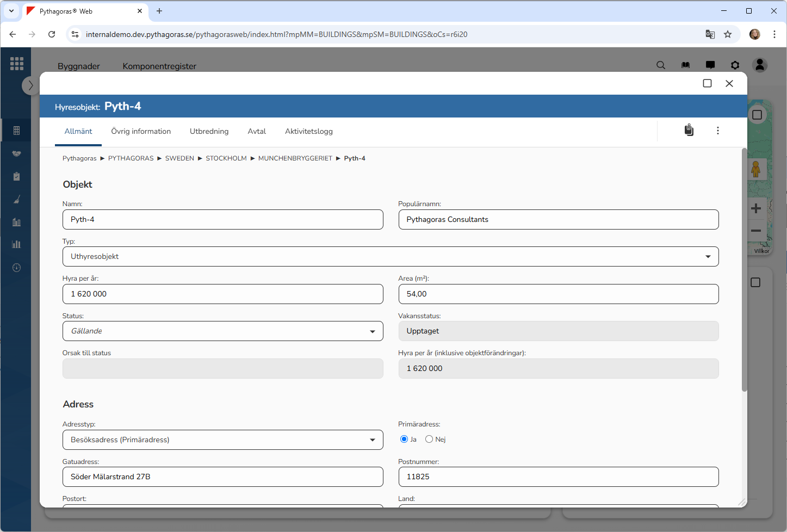Switch to the Aktivitetslogg tab
The image size is (787, 532).
click(x=308, y=132)
